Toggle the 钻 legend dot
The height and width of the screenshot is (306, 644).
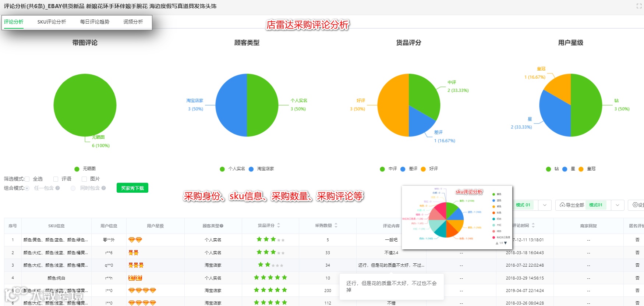[x=548, y=169]
